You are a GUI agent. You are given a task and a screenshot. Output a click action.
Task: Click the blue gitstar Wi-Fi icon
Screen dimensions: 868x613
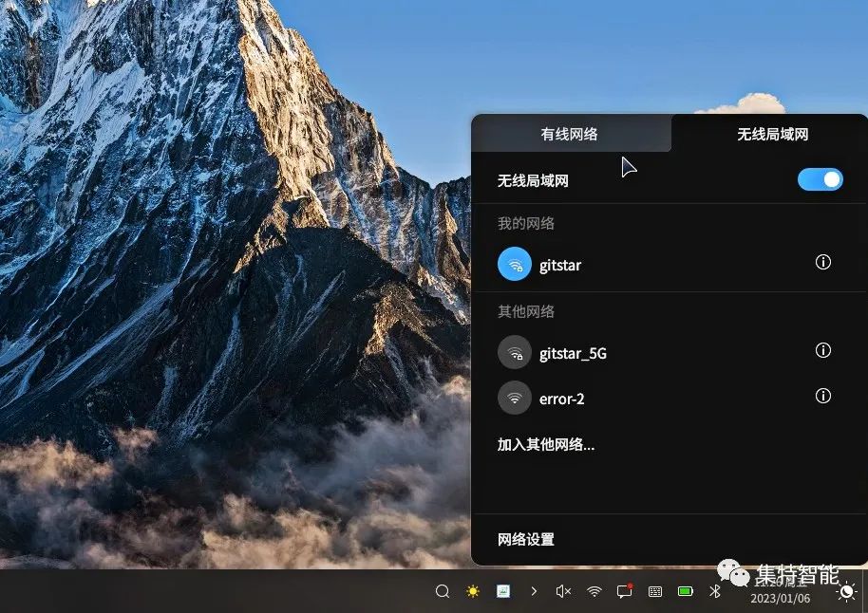pos(515,264)
